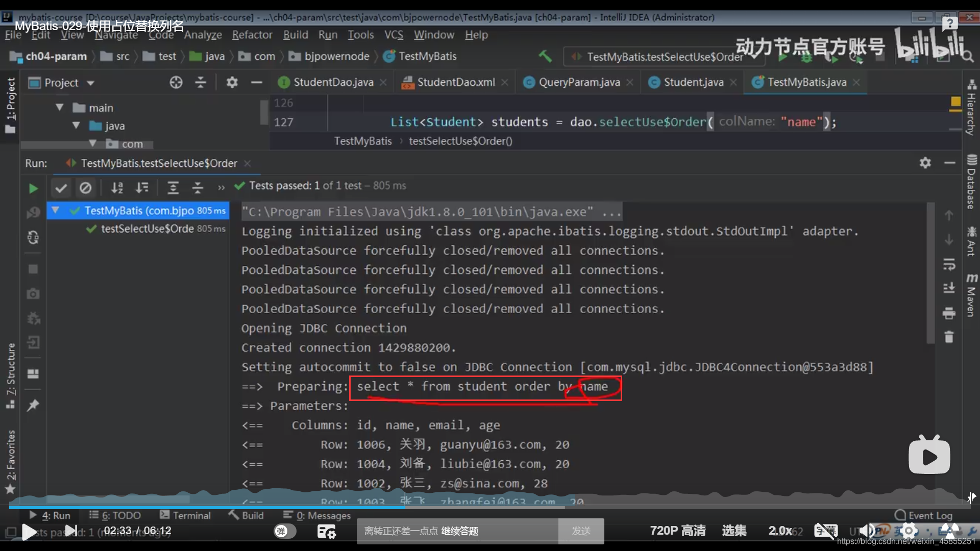
Task: Toggle soft-wrap in console output
Action: coord(949,264)
